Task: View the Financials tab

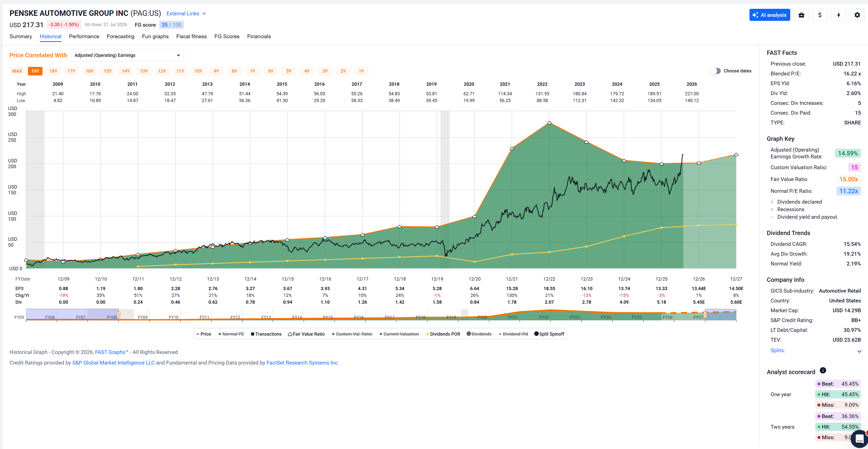Action: (259, 36)
